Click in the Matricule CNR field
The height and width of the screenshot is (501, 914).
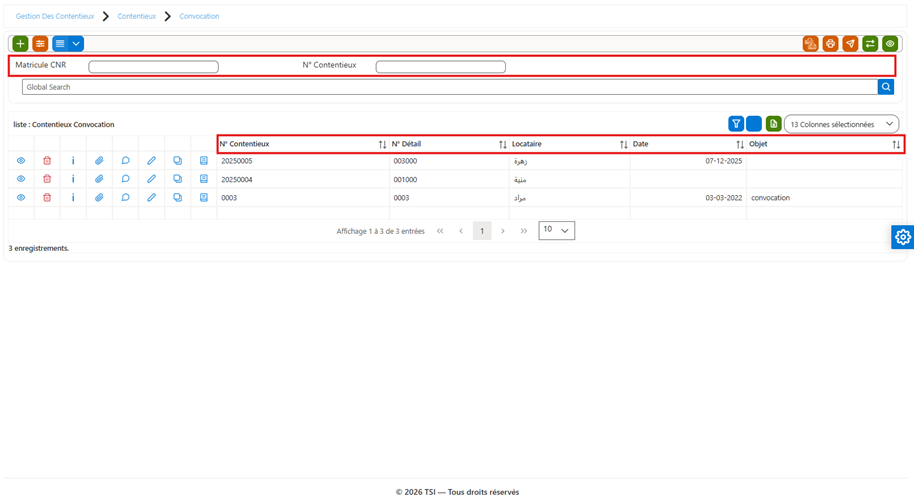(153, 67)
